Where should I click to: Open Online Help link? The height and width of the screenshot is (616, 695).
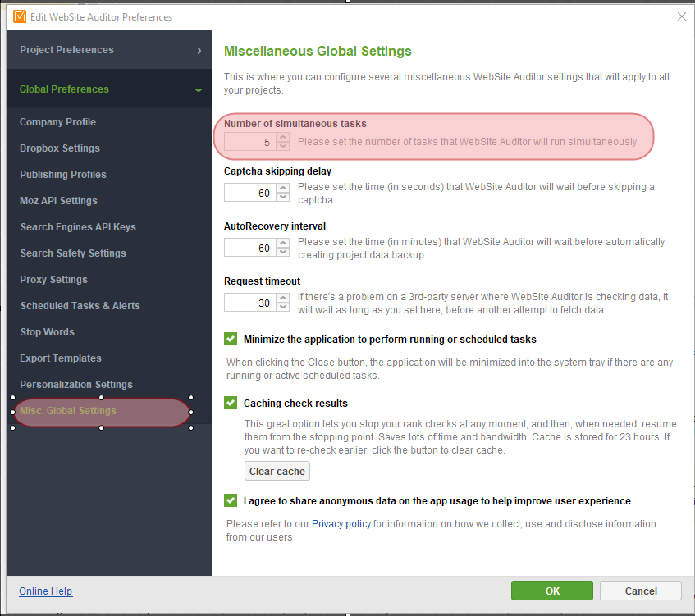coord(46,591)
